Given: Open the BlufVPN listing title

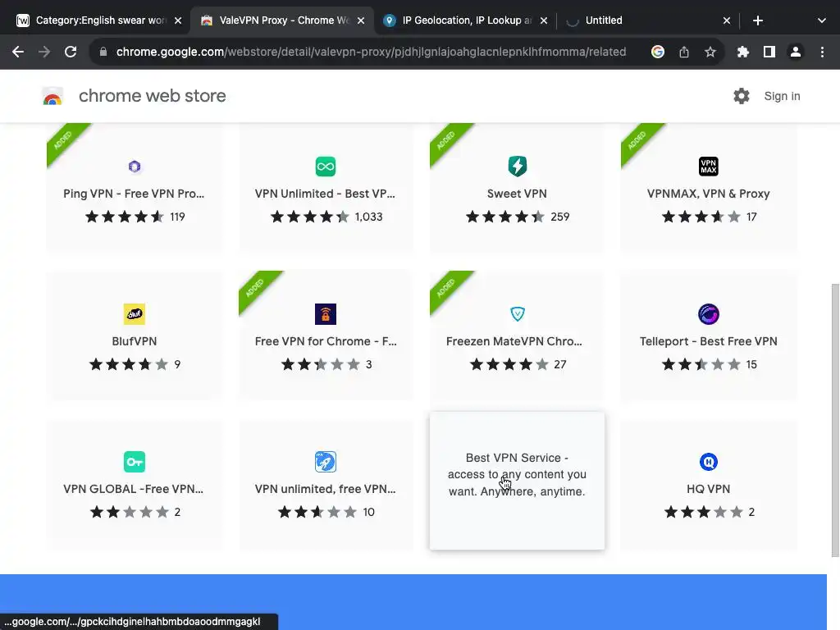Looking at the screenshot, I should coord(135,341).
